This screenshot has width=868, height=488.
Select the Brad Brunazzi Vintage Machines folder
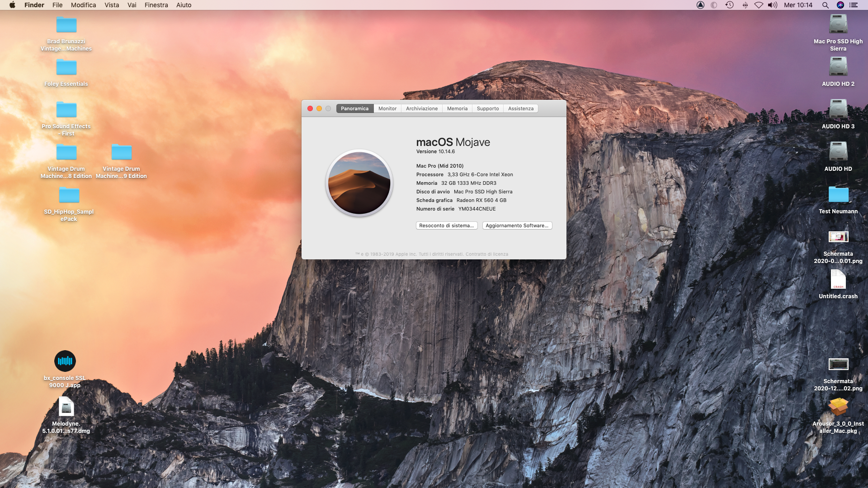66,25
